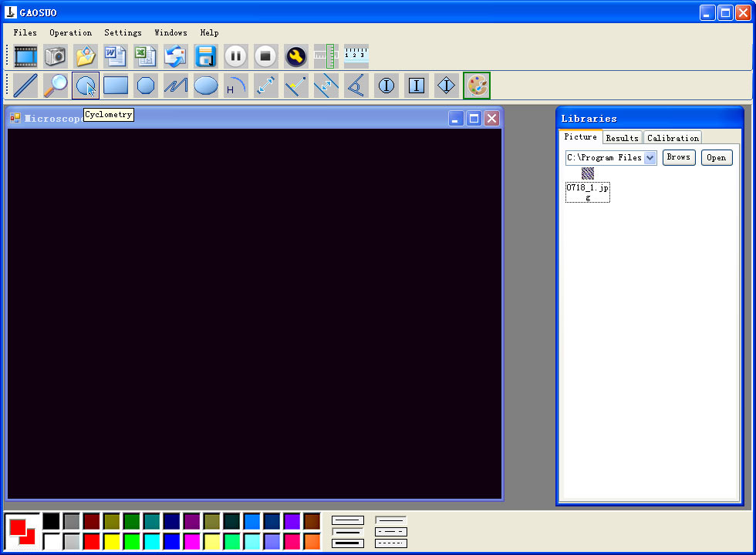Switch to the Calibration tab
756x555 pixels.
(x=673, y=138)
